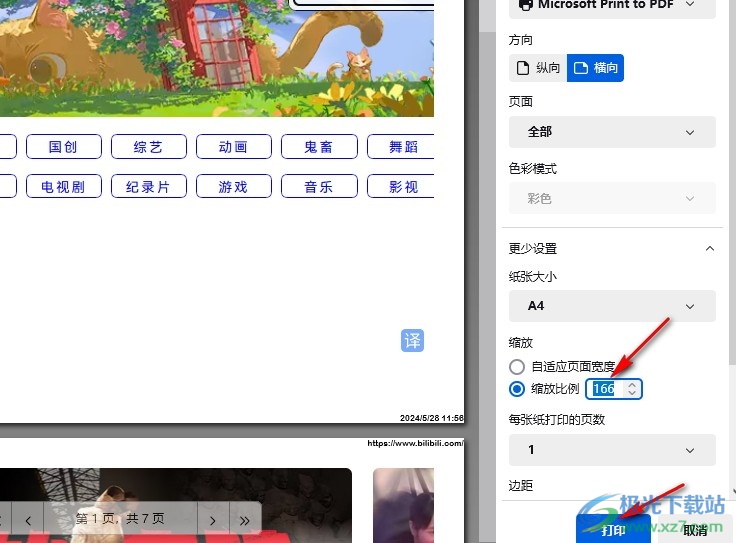Image resolution: width=736 pixels, height=543 pixels.
Task: Open the paper size dropdown showing A4
Action: pyautogui.click(x=612, y=306)
